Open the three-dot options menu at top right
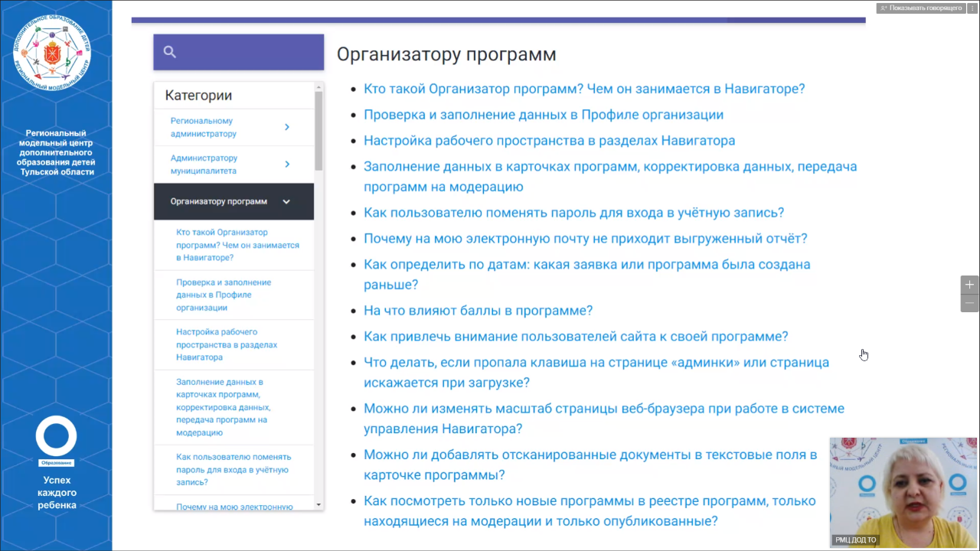The height and width of the screenshot is (551, 980). click(972, 8)
